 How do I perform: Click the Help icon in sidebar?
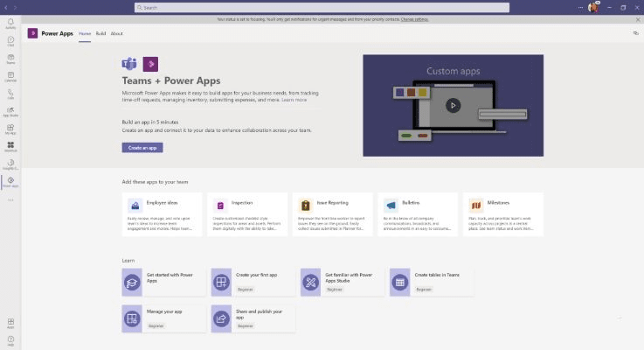click(x=10, y=339)
